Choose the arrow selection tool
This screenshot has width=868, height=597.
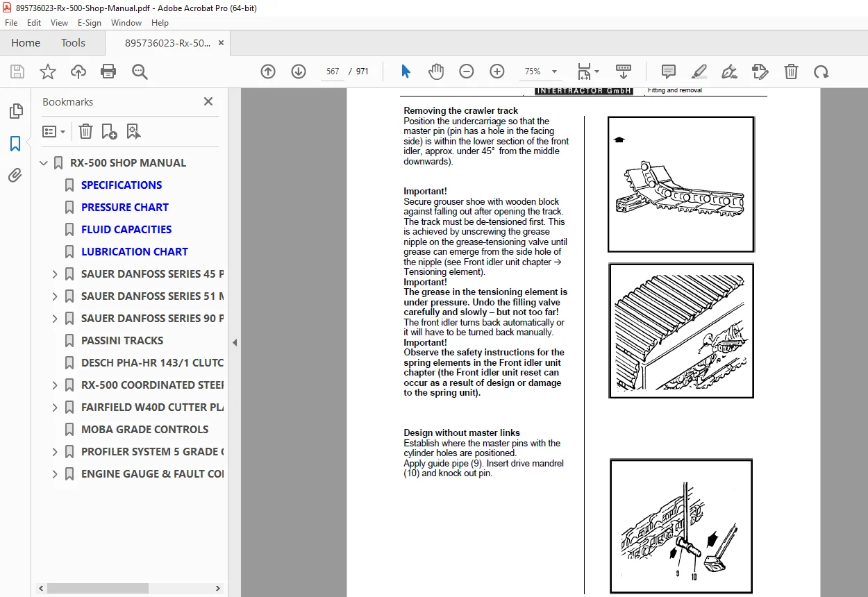pyautogui.click(x=406, y=72)
